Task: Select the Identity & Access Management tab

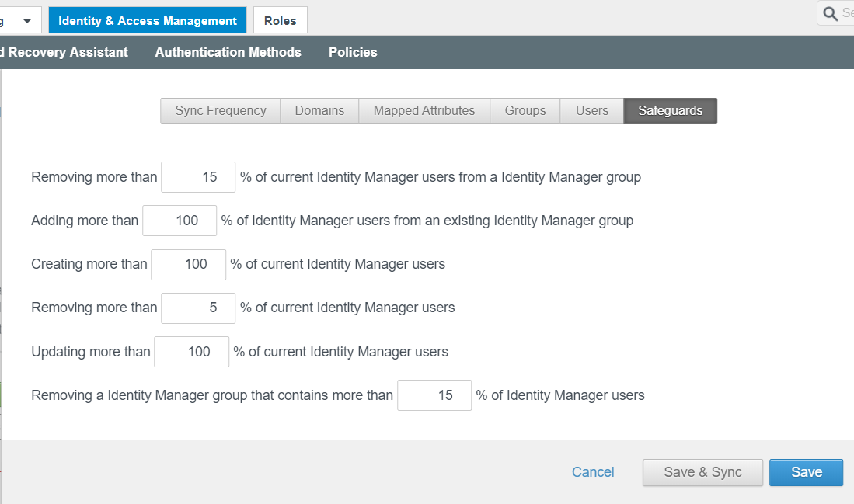Action: pos(148,21)
